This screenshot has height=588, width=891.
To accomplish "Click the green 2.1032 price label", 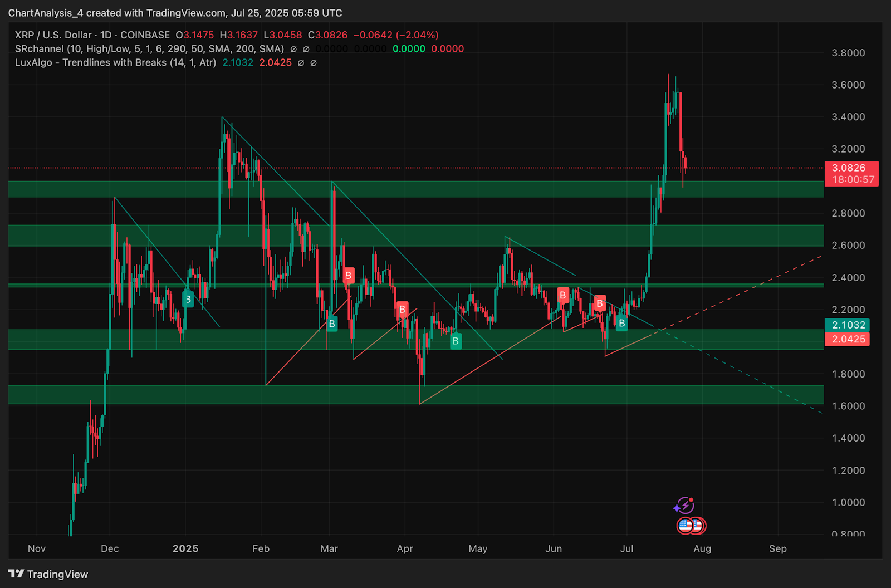I will point(848,325).
